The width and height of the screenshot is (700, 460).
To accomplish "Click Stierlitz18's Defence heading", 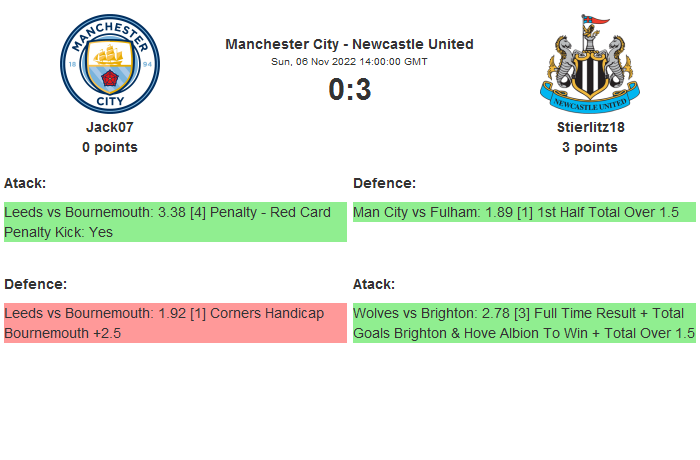I will [x=384, y=183].
